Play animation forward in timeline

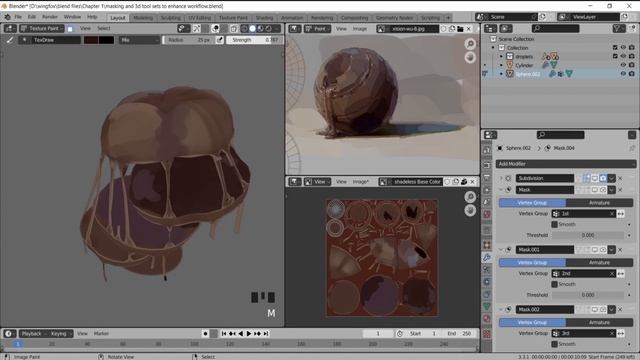[249, 334]
